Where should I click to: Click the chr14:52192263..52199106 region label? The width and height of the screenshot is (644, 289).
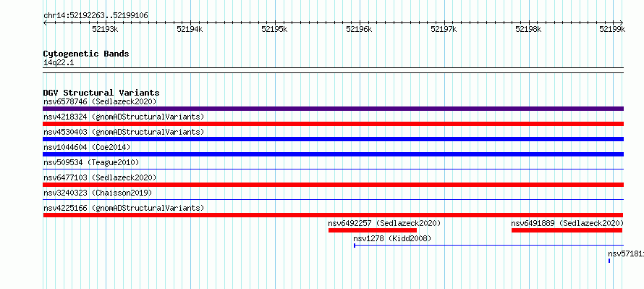pyautogui.click(x=96, y=16)
